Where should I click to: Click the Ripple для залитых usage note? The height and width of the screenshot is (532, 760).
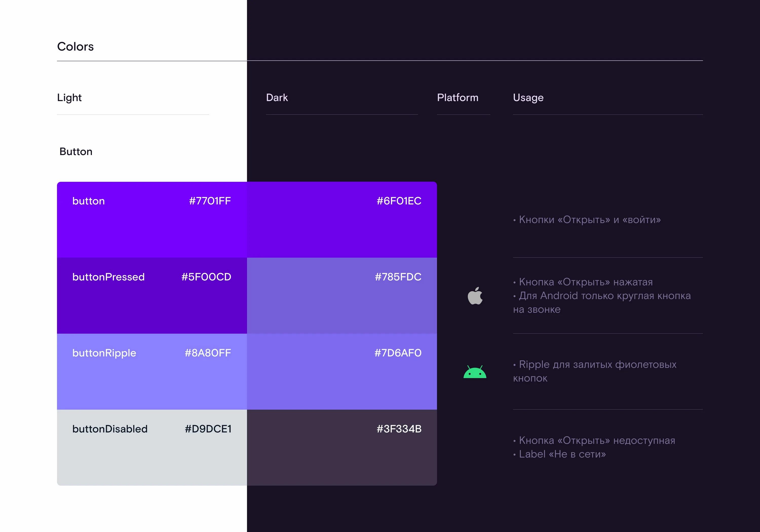click(x=597, y=365)
